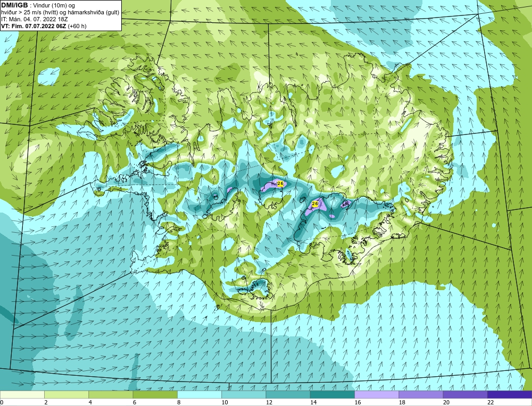Click the "4" scale label
The width and height of the screenshot is (532, 406).
point(90,402)
